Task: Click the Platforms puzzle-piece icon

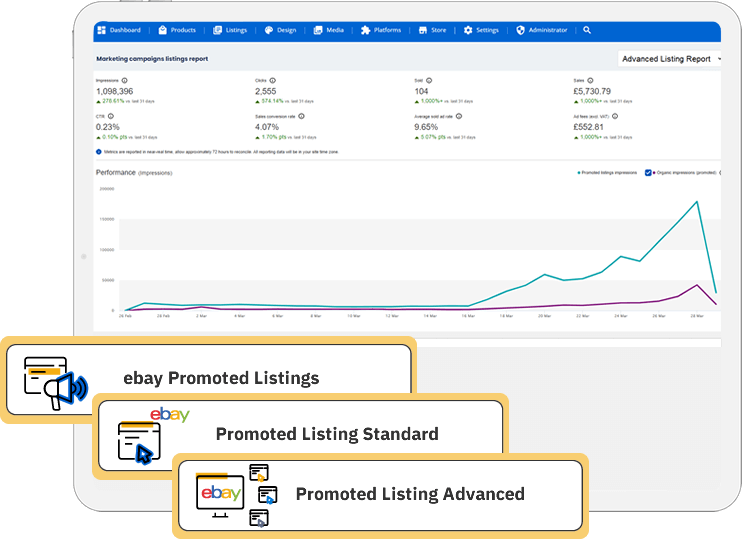Action: 365,30
